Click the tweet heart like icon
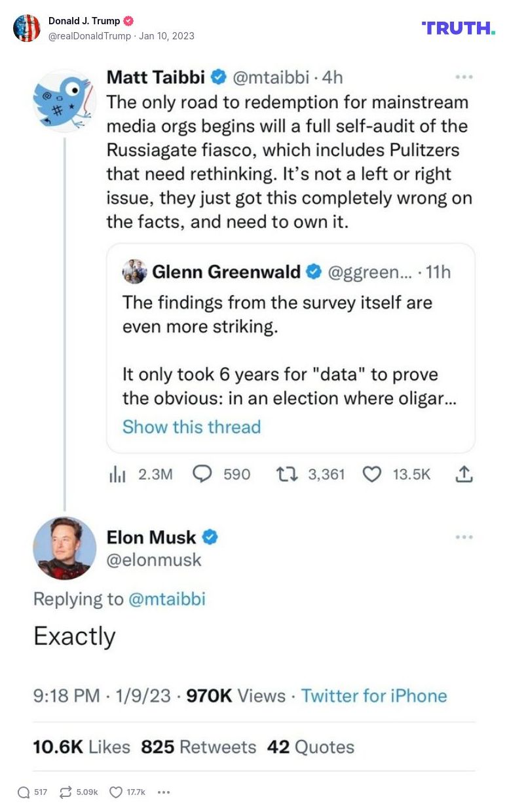The height and width of the screenshot is (812, 509). 371,474
